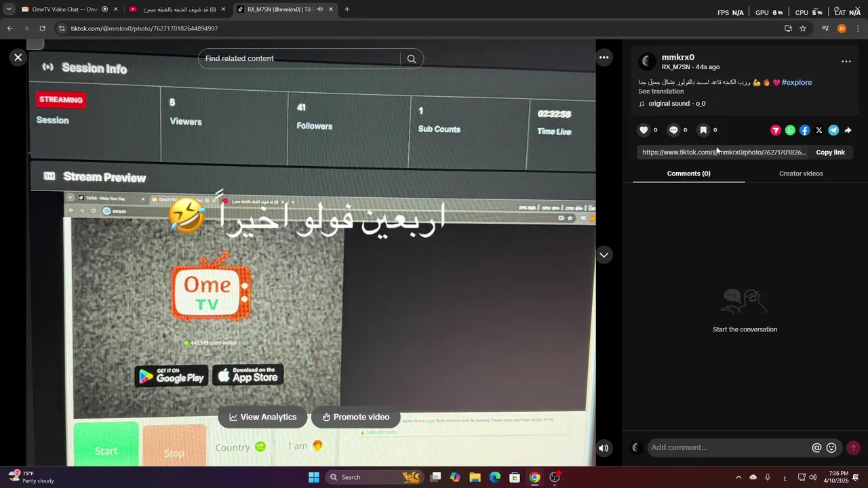The width and height of the screenshot is (868, 488).
Task: Click the tiktok.com address bar URL
Action: tap(144, 28)
